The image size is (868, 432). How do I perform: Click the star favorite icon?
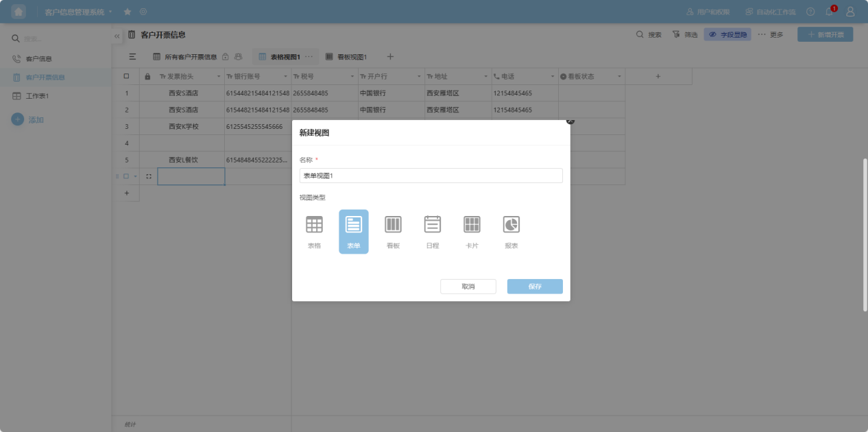pos(128,12)
